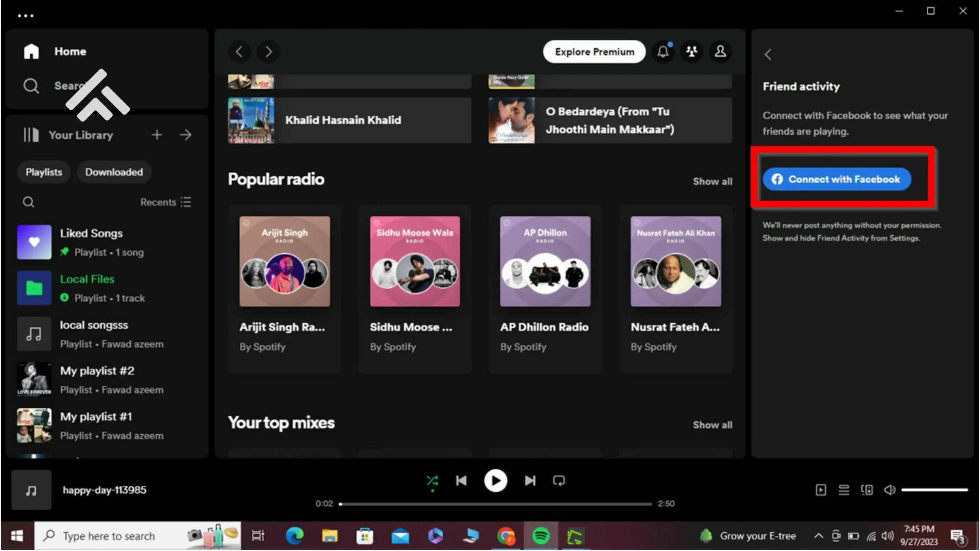Open local songsss playlist
This screenshot has width=980, height=551.
click(107, 334)
